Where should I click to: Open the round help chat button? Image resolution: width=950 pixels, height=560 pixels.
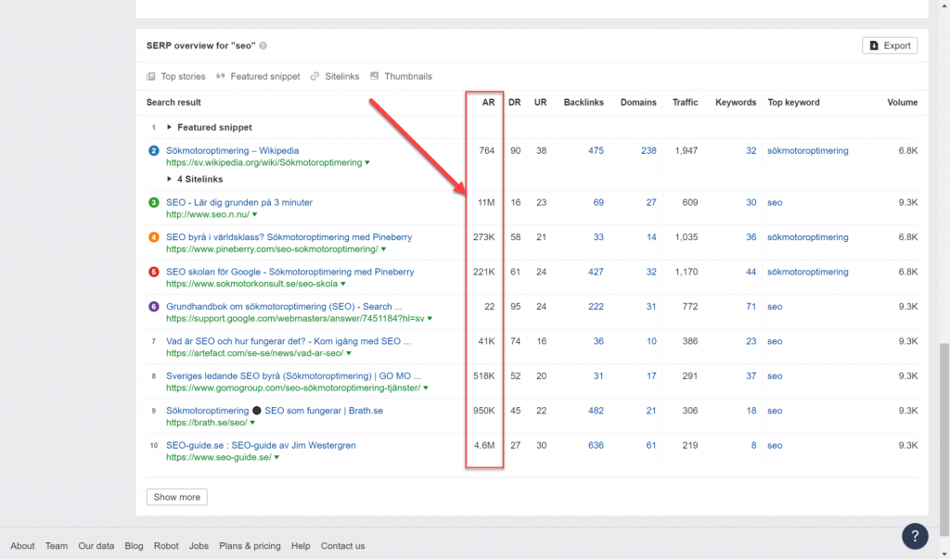coord(915,536)
